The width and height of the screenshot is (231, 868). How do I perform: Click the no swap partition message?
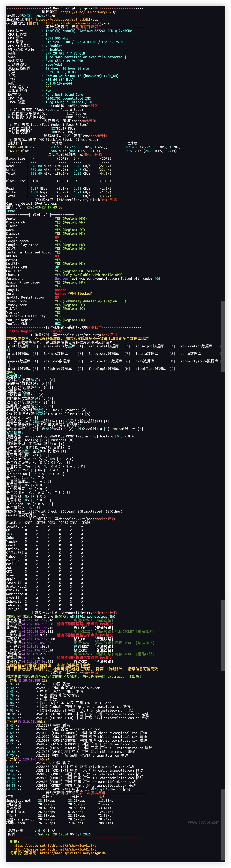pyautogui.click(x=86, y=57)
